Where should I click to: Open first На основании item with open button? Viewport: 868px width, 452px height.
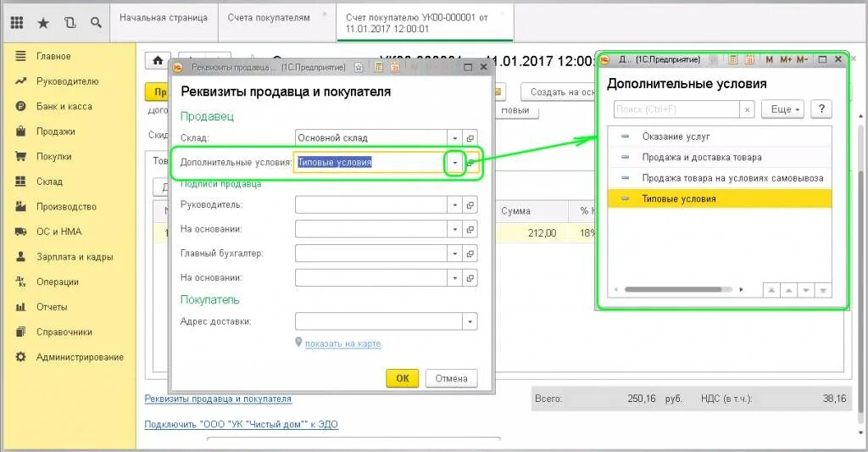tap(470, 229)
